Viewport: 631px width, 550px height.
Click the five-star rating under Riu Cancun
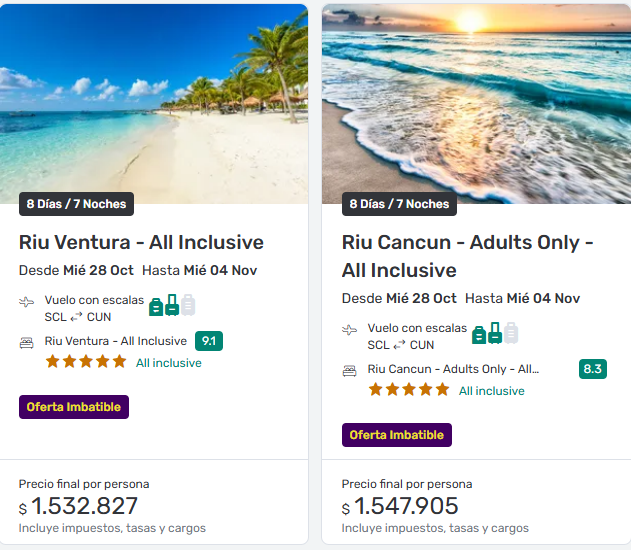(x=409, y=390)
